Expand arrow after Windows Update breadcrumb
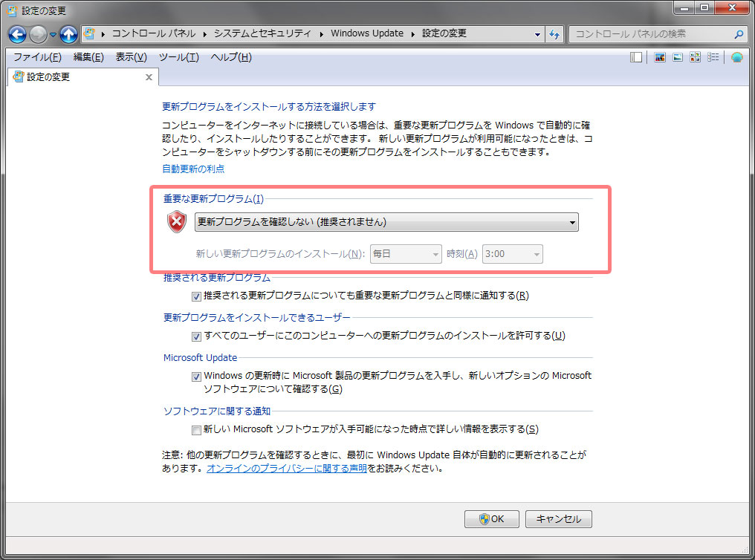The image size is (755, 560). pyautogui.click(x=412, y=34)
